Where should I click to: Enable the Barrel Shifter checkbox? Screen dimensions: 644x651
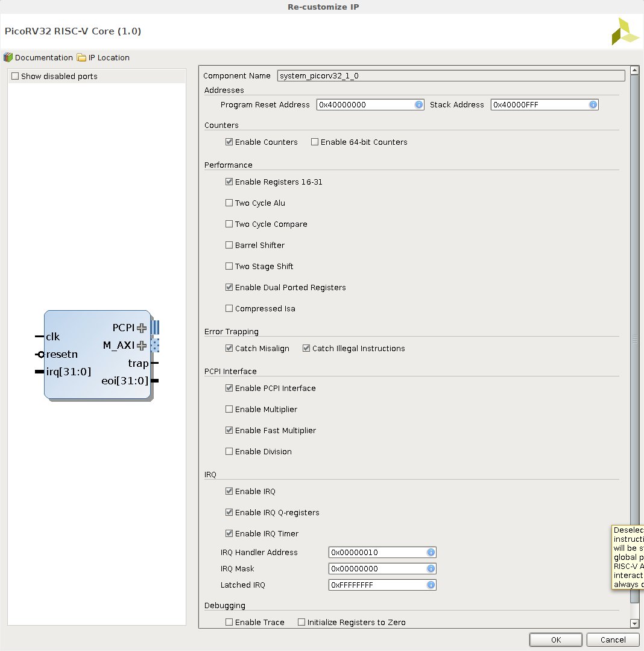tap(229, 245)
